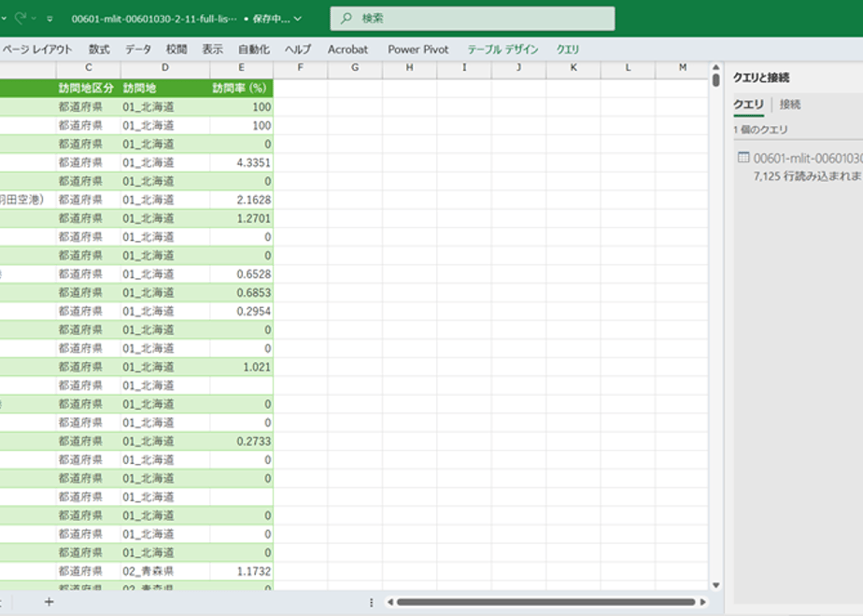This screenshot has width=863, height=616.
Task: Click horizontal scrollbar right arrow
Action: [x=703, y=602]
